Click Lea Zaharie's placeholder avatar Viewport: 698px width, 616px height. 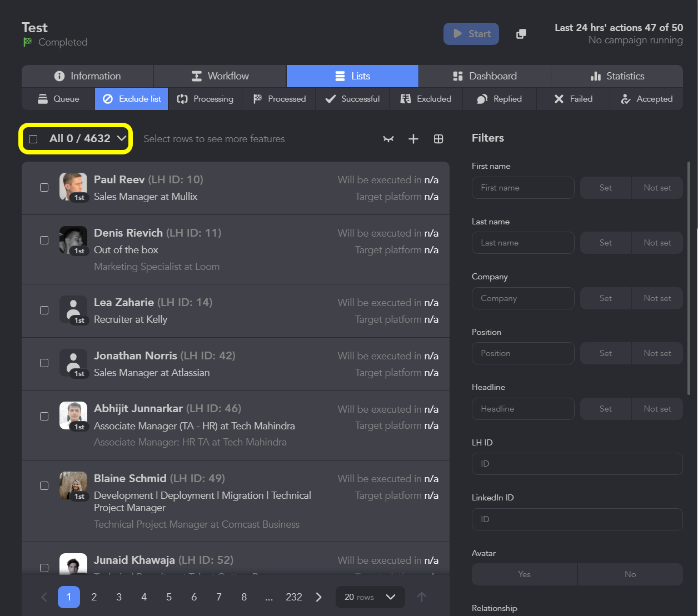click(x=73, y=309)
